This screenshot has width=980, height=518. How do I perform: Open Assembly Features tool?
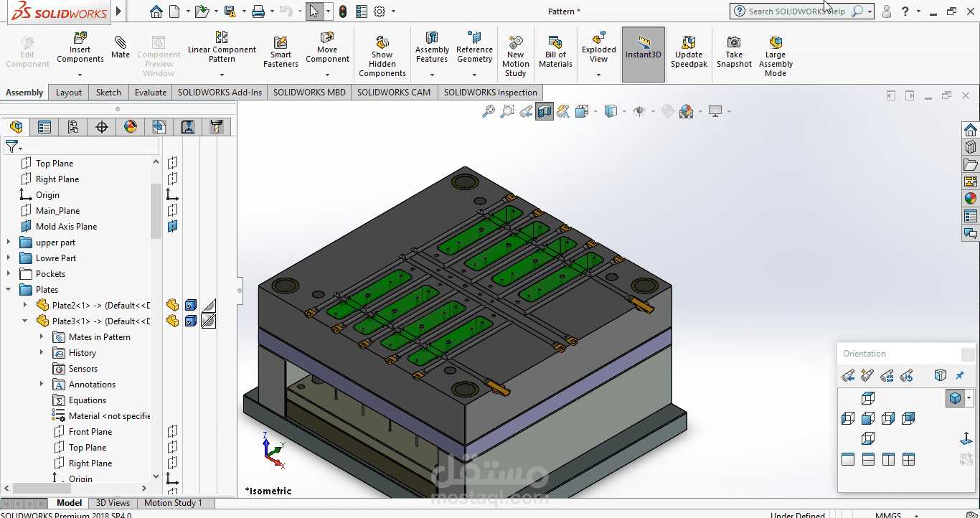[432, 47]
